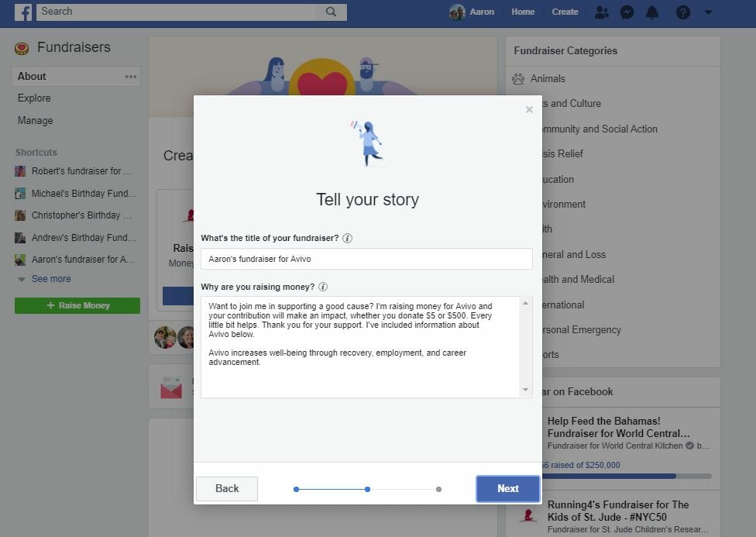Open the Notifications bell icon
The width and height of the screenshot is (756, 537).
(651, 12)
